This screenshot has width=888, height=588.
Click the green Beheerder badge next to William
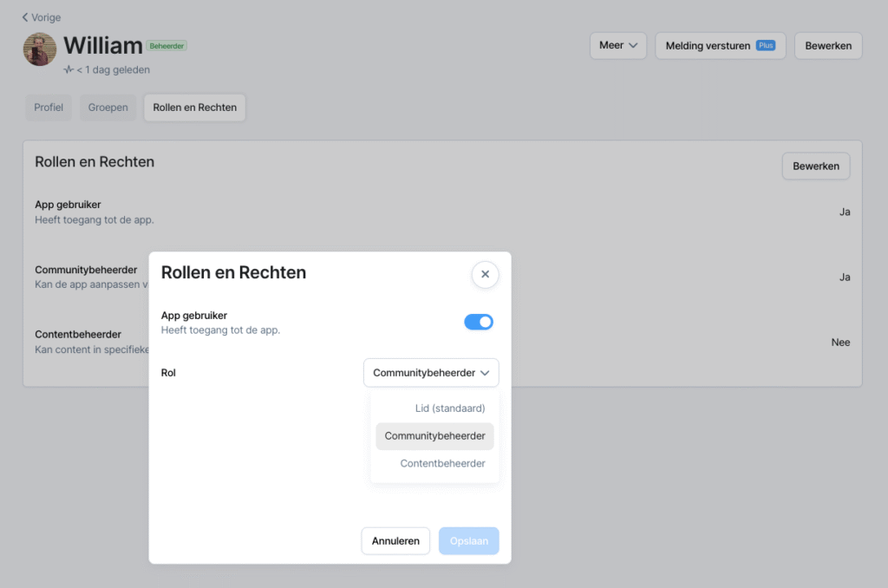click(x=166, y=45)
